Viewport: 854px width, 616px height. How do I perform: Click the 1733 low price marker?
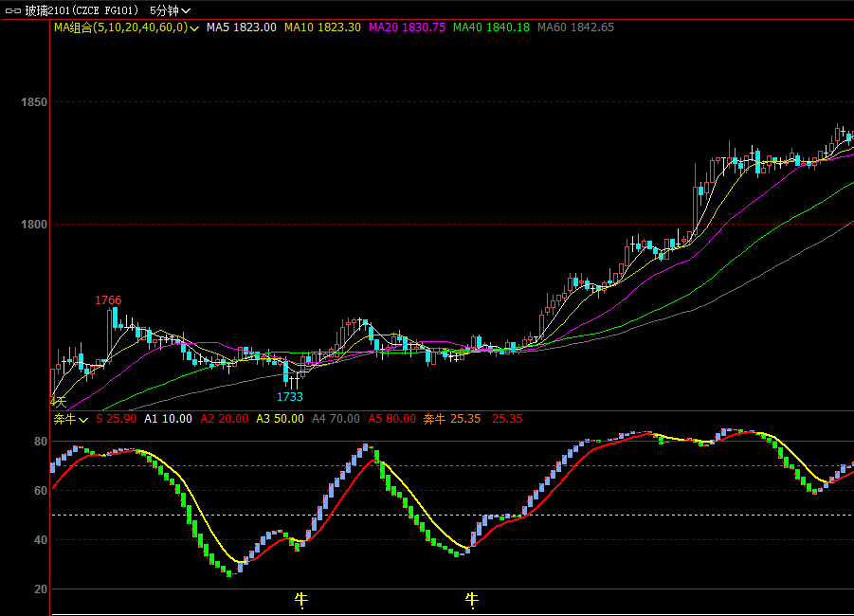(x=290, y=396)
